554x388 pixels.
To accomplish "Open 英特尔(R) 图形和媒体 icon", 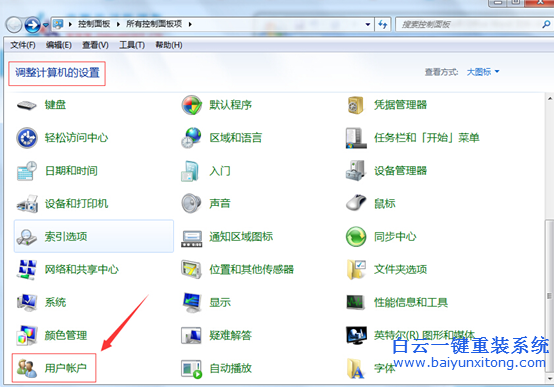I will (356, 335).
